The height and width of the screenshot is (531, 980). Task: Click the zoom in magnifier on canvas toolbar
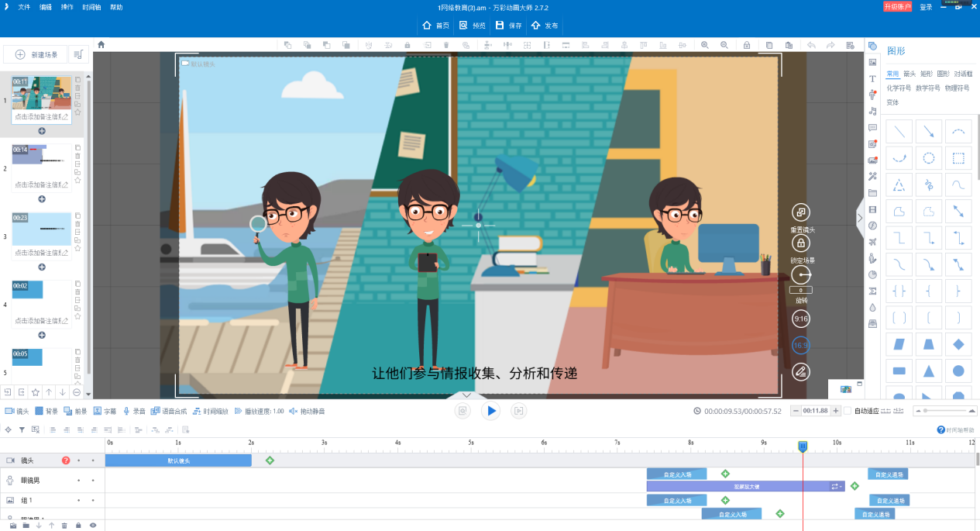[705, 45]
